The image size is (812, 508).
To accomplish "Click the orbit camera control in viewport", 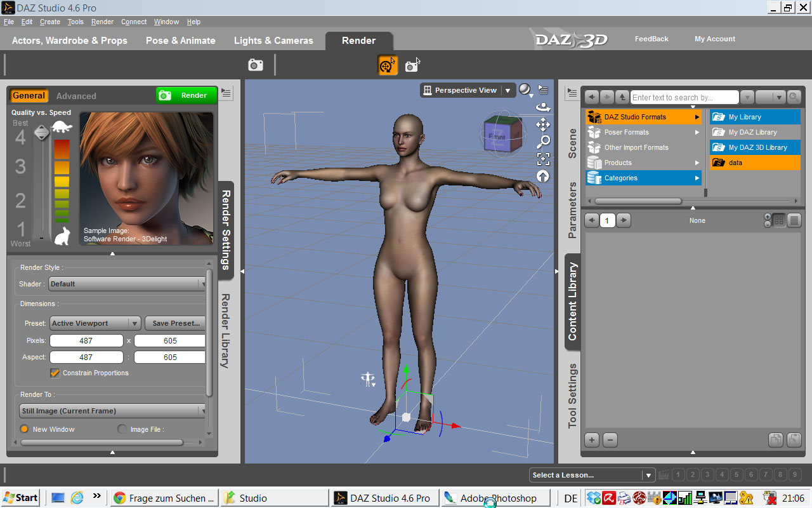I will pyautogui.click(x=543, y=107).
